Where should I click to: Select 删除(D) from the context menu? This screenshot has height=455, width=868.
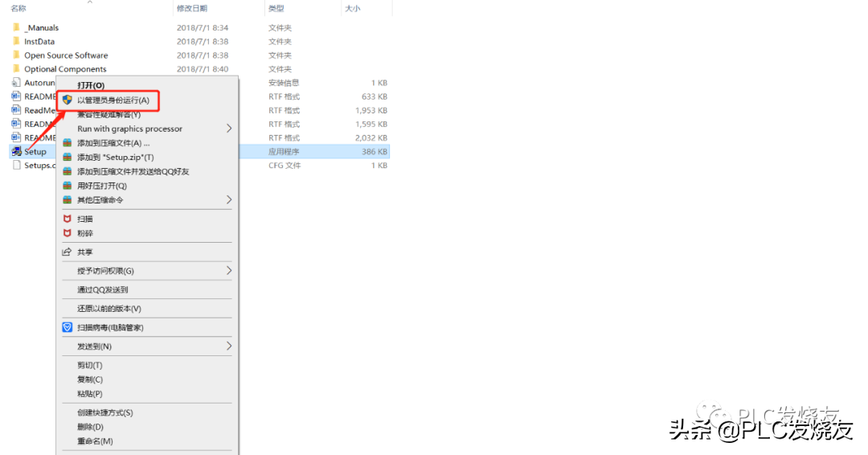click(x=90, y=427)
